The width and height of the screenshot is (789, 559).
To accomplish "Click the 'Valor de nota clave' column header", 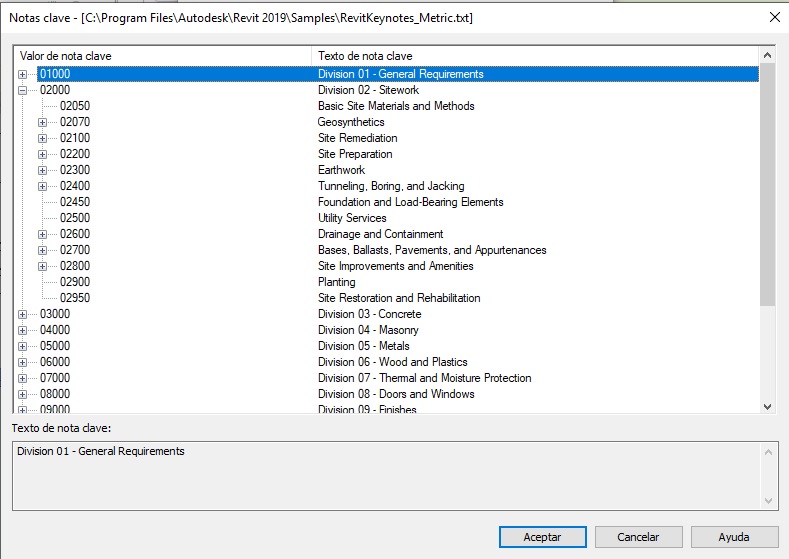I will [160, 56].
